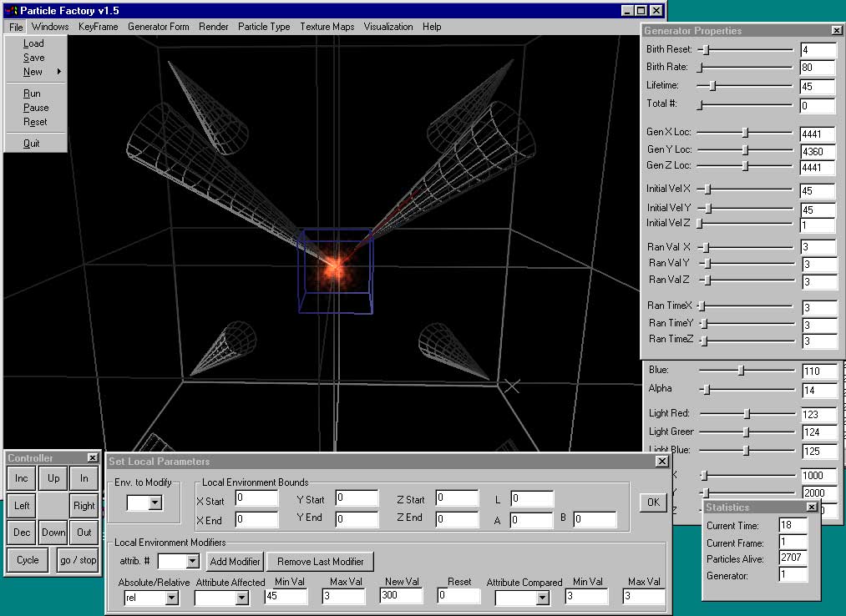Click OK in Set Local Parameters

[x=653, y=502]
